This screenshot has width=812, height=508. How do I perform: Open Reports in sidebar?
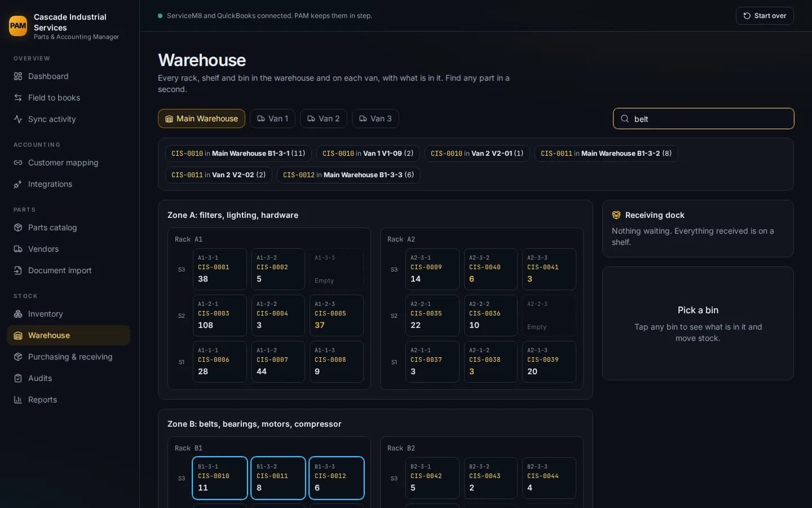click(x=68, y=400)
